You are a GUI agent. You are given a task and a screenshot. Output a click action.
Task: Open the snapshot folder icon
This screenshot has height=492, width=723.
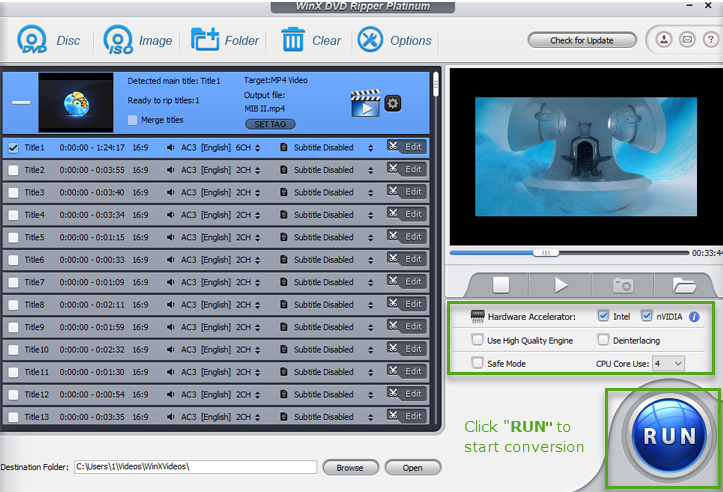coord(684,285)
